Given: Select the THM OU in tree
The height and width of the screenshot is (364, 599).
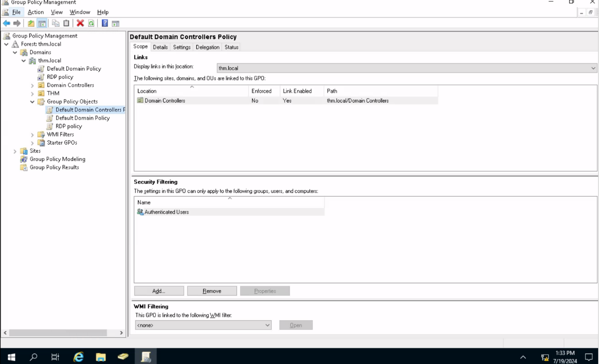Looking at the screenshot, I should tap(53, 93).
